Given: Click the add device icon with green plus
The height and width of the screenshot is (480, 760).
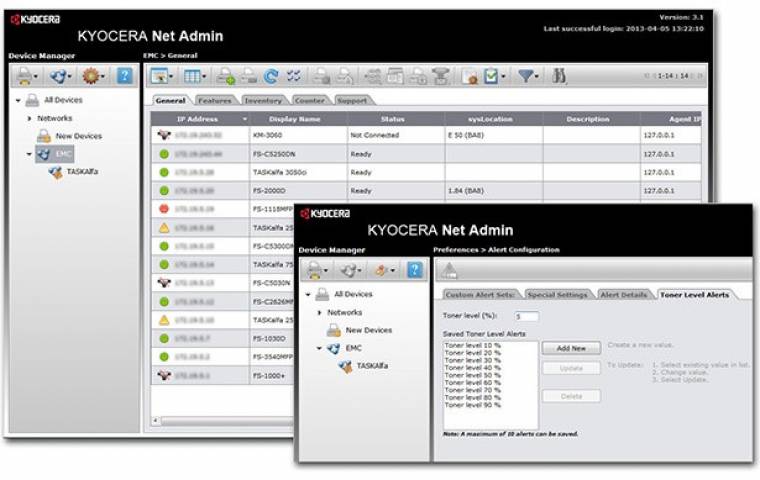Looking at the screenshot, I should click(x=225, y=76).
